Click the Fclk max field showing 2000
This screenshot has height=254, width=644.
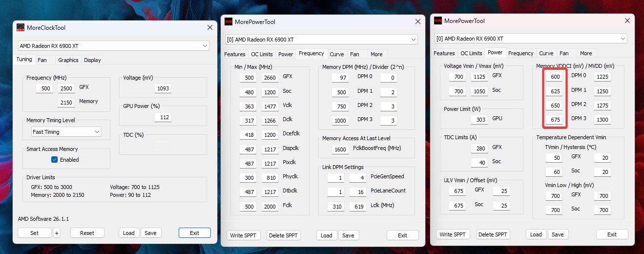pyautogui.click(x=270, y=207)
